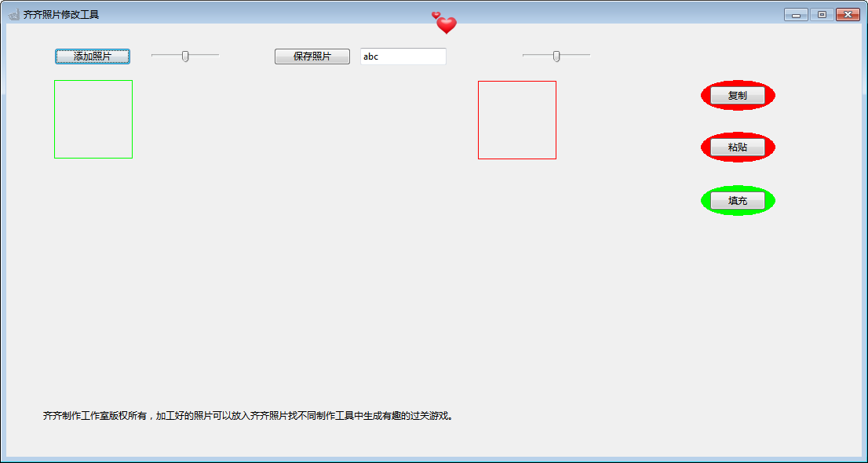868x463 pixels.
Task: Click the slider thumb next to 添加照片
Action: click(x=185, y=56)
